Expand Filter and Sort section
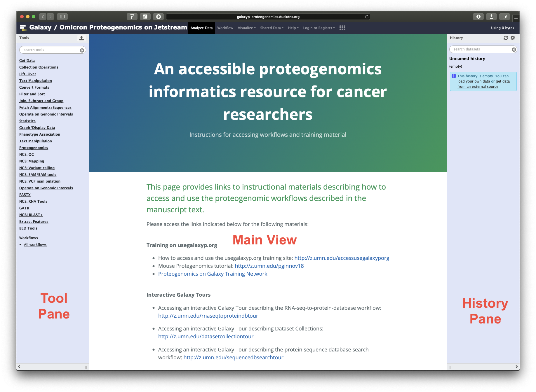The height and width of the screenshot is (392, 536). 32,94
